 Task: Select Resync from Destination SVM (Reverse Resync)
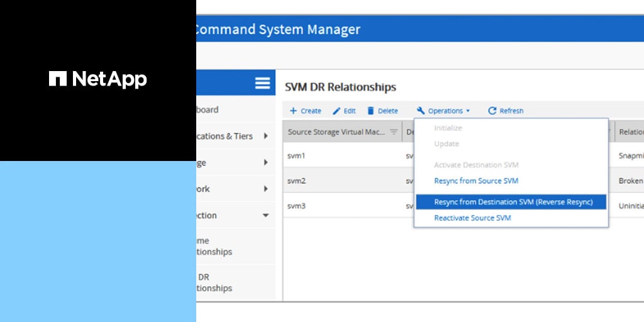(x=513, y=202)
